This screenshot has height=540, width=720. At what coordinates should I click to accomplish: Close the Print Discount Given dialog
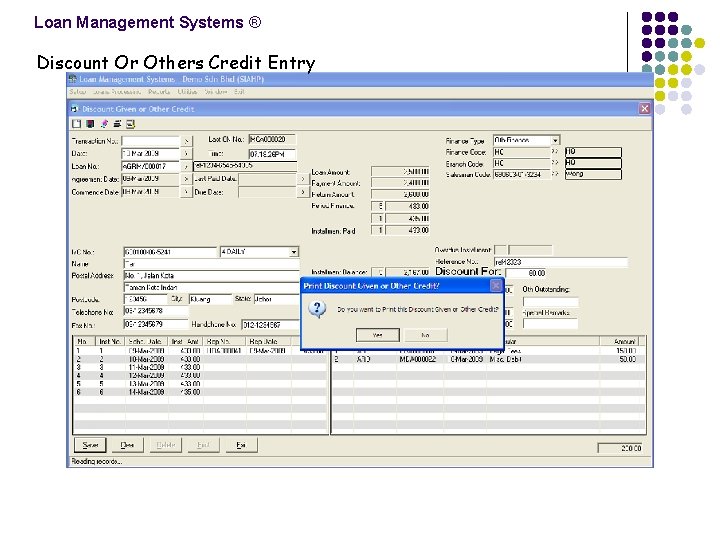tap(496, 286)
